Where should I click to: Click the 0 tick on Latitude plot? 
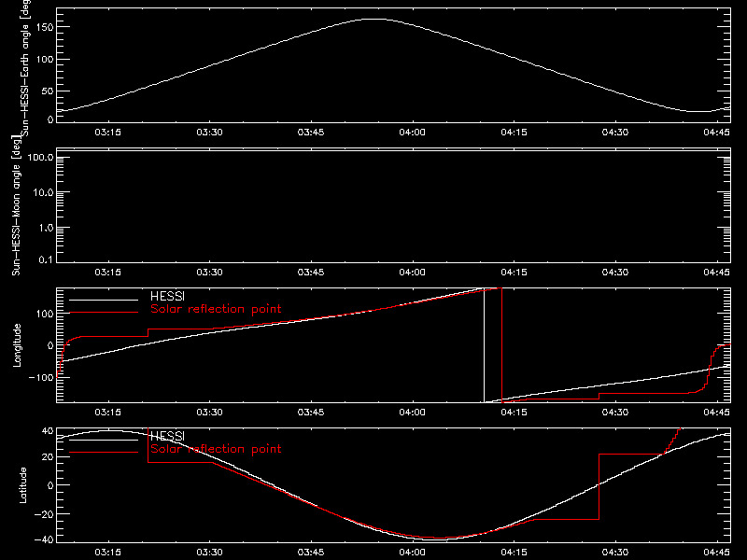50,485
